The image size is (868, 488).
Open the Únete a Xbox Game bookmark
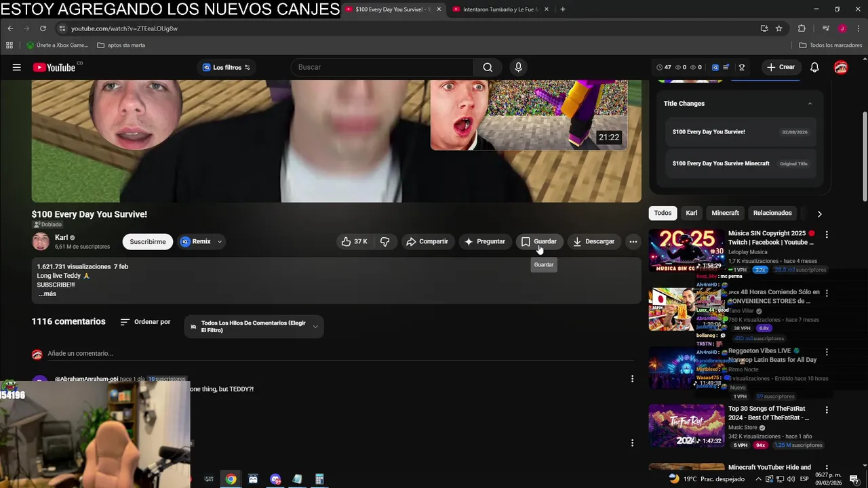point(58,45)
